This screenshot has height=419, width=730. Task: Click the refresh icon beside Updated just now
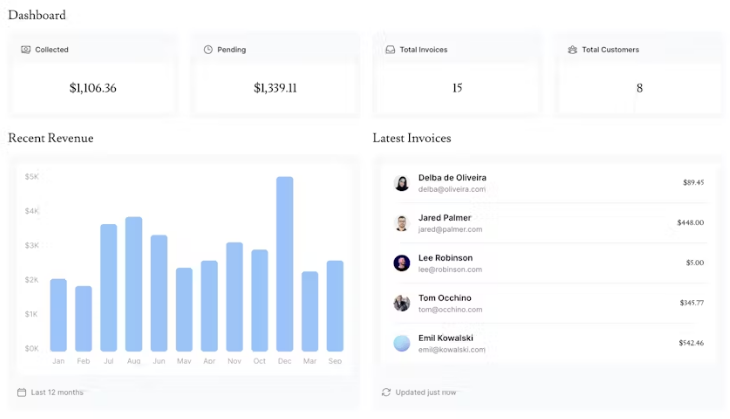(386, 392)
